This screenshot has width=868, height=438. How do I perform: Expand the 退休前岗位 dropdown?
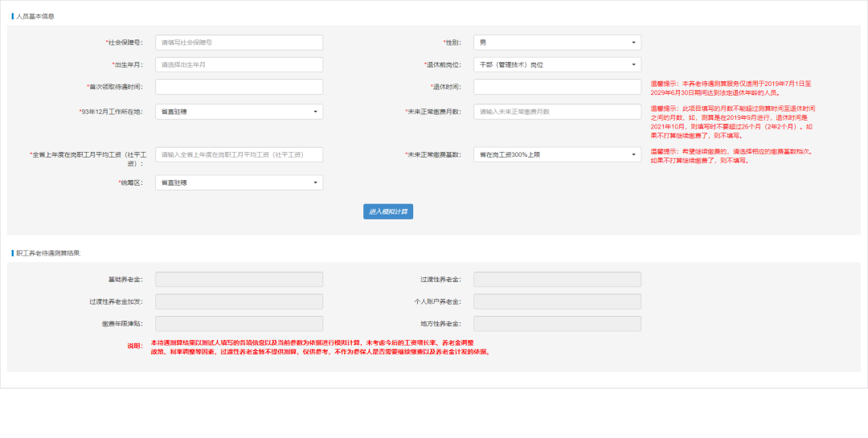(x=557, y=64)
